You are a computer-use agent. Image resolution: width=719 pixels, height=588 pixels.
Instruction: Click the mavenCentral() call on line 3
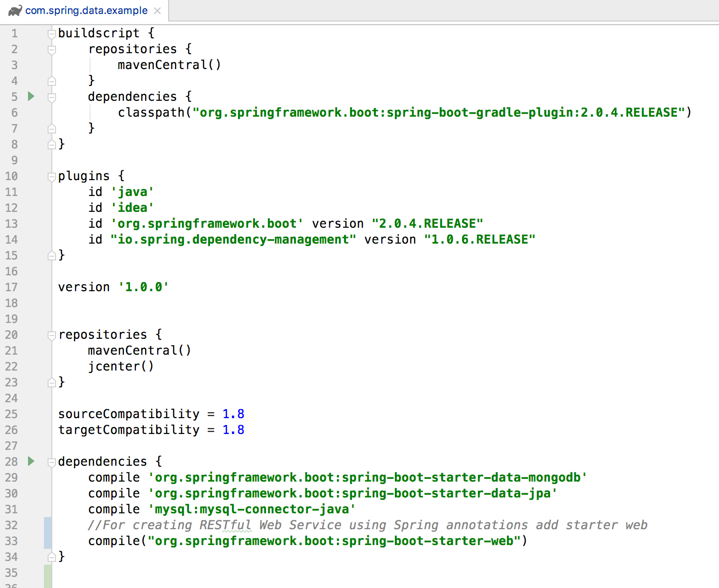169,65
